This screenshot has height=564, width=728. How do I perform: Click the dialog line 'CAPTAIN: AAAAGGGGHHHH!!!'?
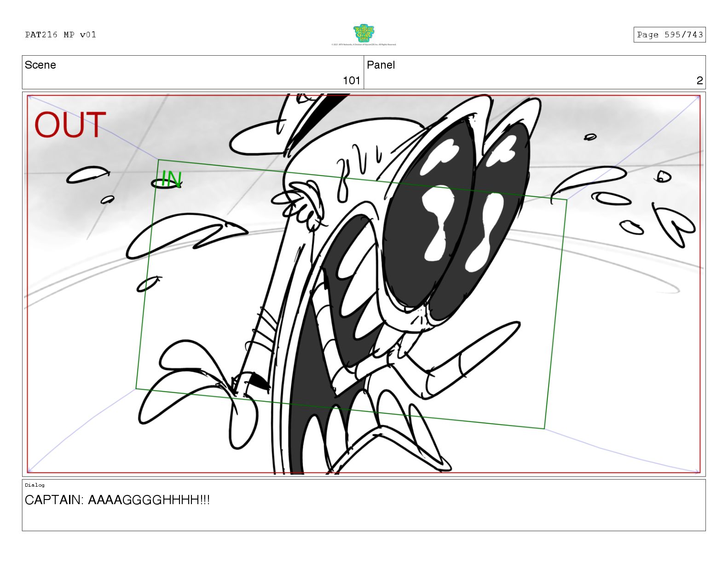point(117,500)
